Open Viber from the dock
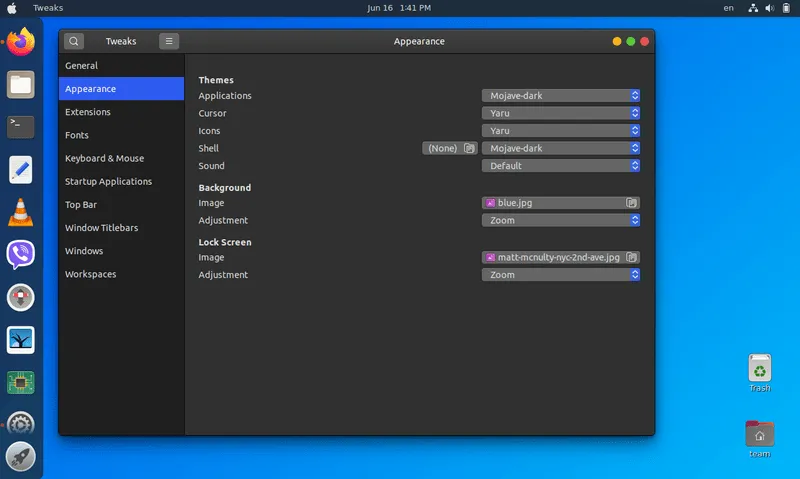The height and width of the screenshot is (479, 800). 20,254
